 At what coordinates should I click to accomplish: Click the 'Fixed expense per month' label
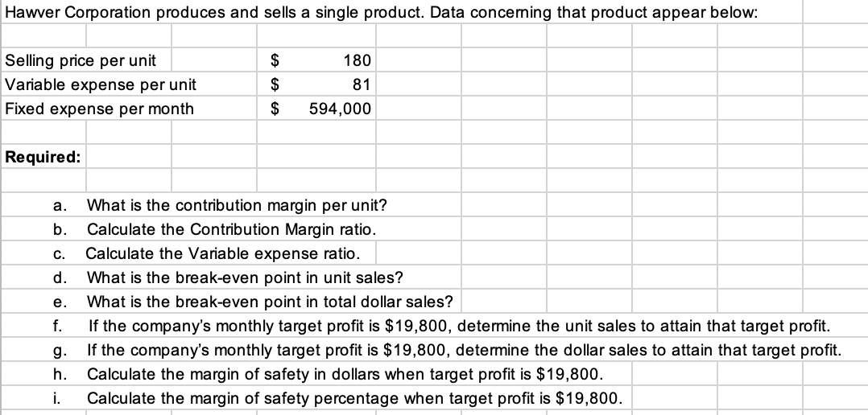[100, 109]
